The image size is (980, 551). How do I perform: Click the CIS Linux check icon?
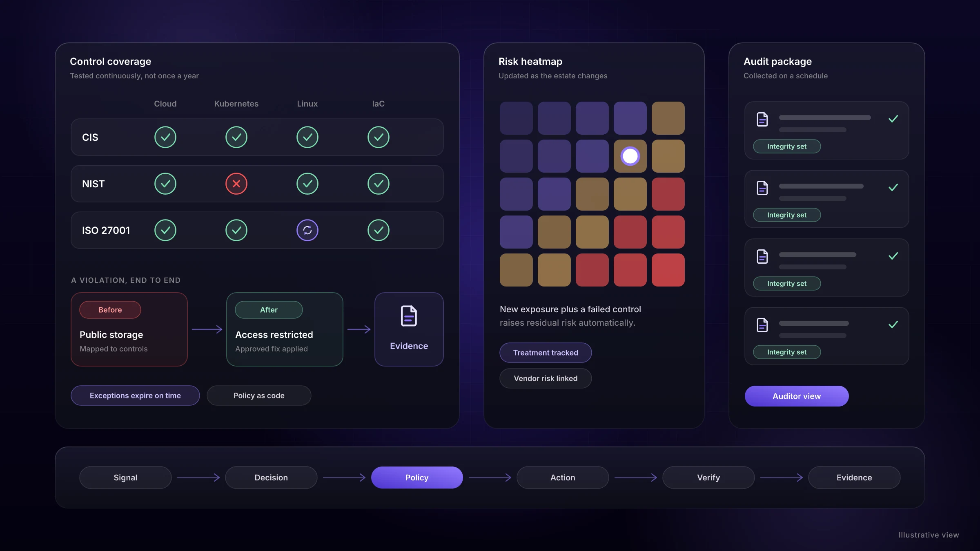pyautogui.click(x=307, y=137)
